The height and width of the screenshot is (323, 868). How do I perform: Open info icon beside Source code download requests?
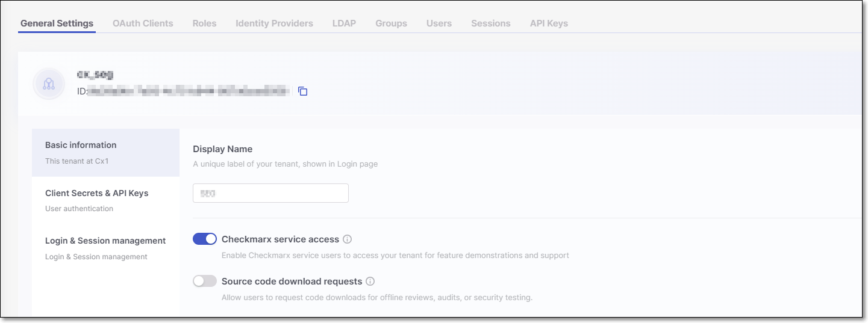tap(370, 281)
